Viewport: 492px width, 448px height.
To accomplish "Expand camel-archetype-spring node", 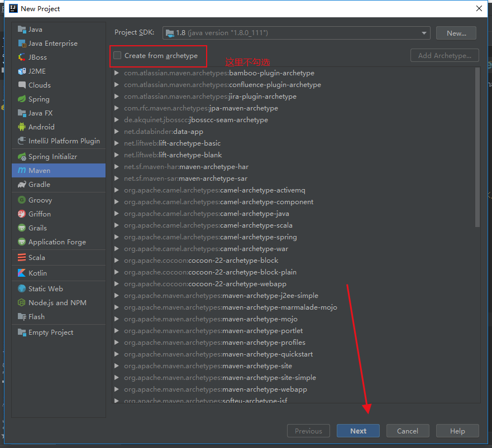I will point(116,237).
